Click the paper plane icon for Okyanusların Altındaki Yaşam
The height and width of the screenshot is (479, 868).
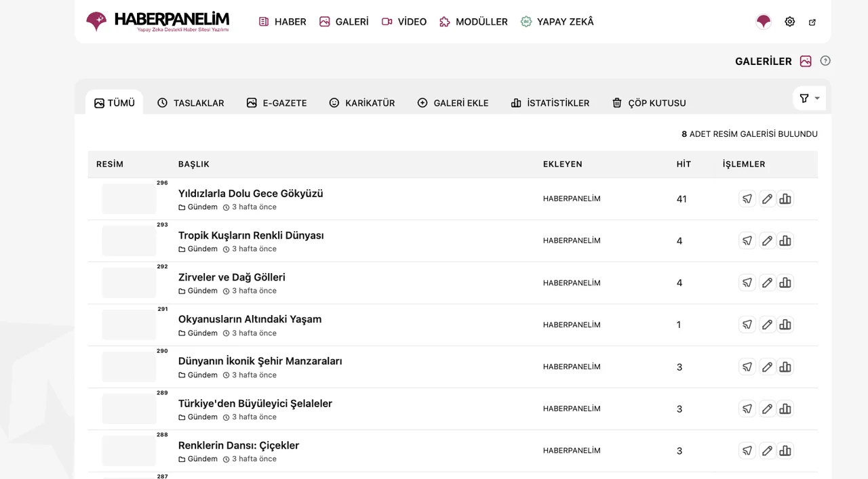747,325
